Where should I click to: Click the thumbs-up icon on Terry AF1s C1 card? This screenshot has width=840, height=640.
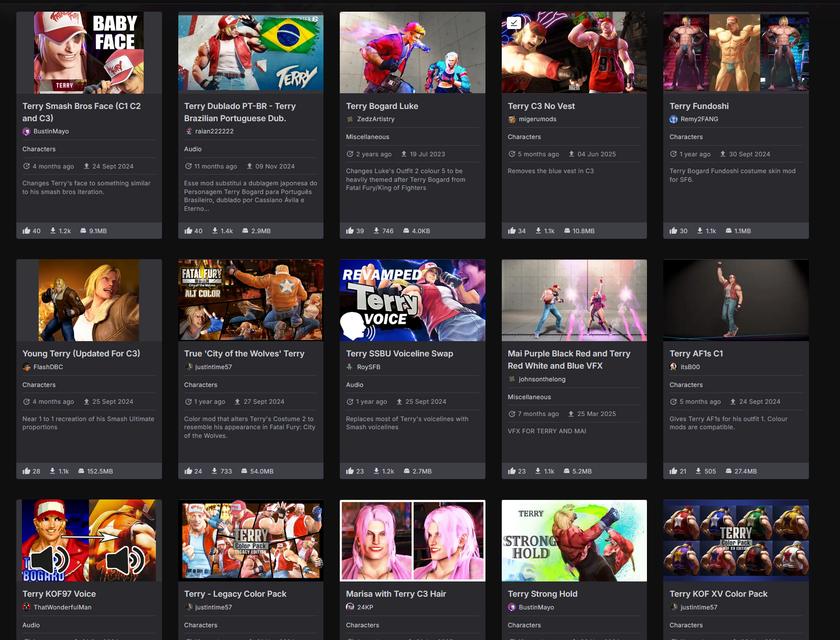[673, 471]
